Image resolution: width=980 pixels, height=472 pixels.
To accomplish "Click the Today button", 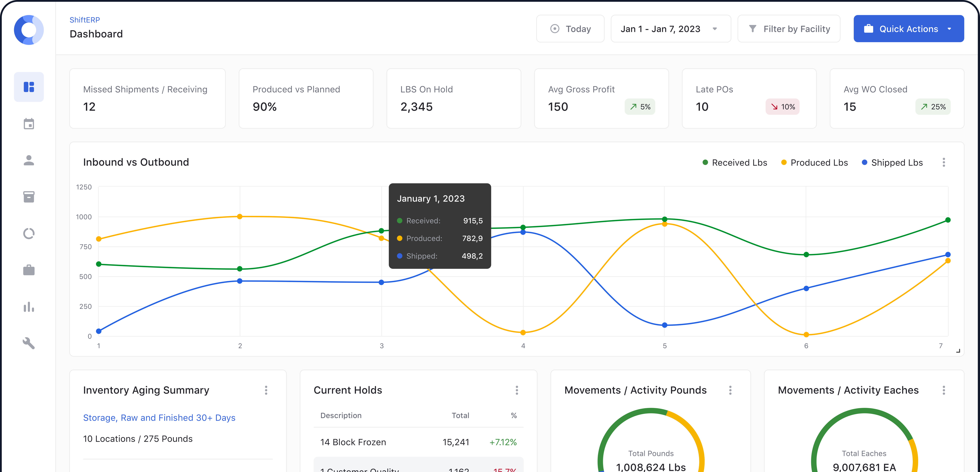I will [x=570, y=29].
